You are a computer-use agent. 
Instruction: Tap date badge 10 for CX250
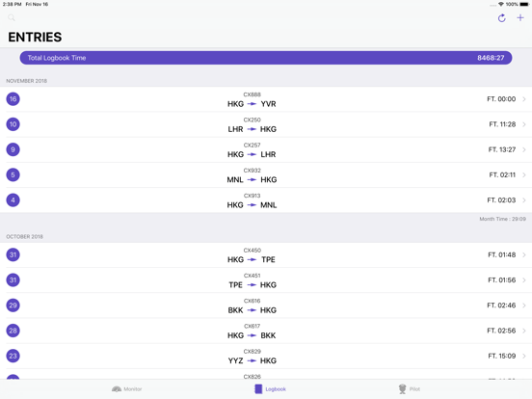point(13,124)
